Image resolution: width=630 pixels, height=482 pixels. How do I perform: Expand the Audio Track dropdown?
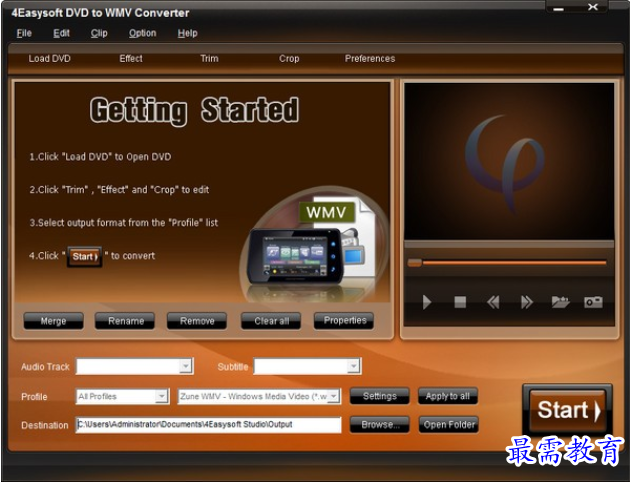[185, 366]
